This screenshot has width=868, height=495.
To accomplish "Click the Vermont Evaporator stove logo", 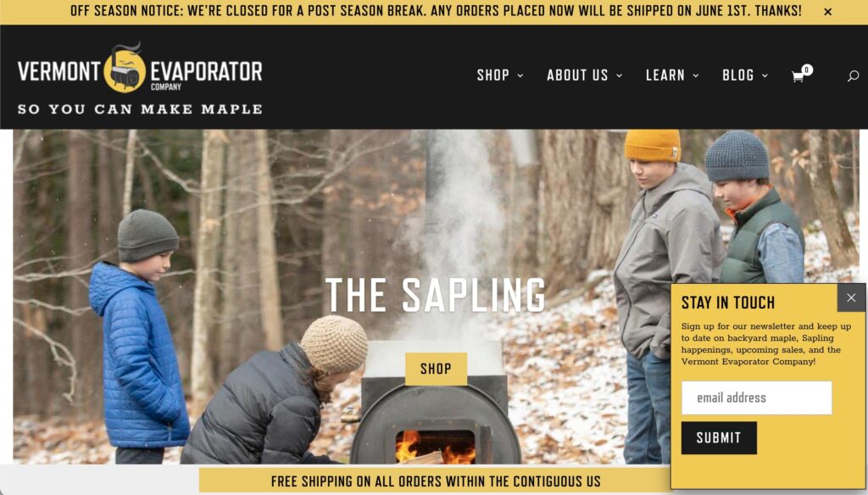I will click(x=125, y=68).
